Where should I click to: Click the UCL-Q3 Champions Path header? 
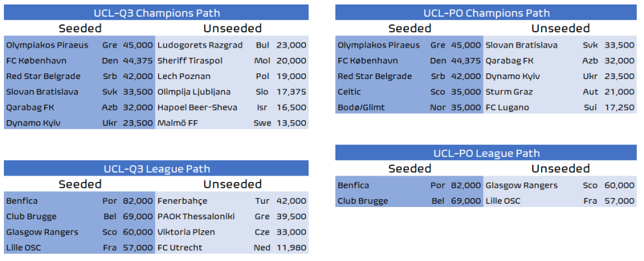tap(156, 13)
